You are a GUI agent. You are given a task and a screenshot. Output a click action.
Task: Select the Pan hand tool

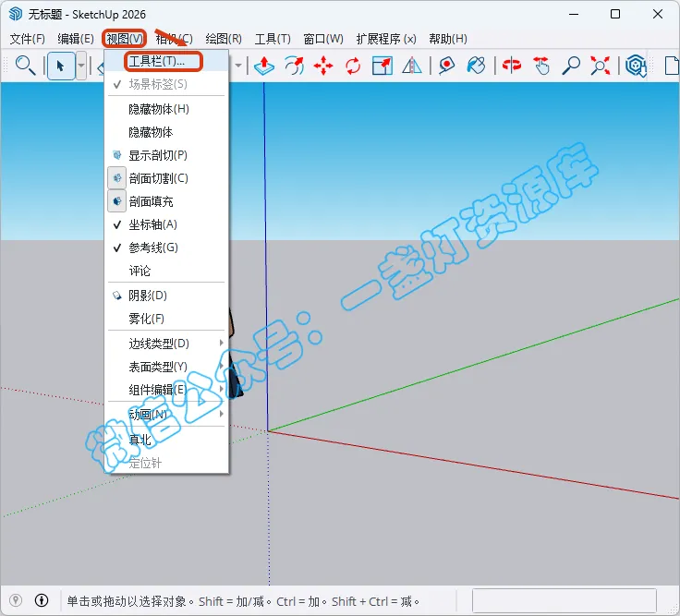click(541, 66)
